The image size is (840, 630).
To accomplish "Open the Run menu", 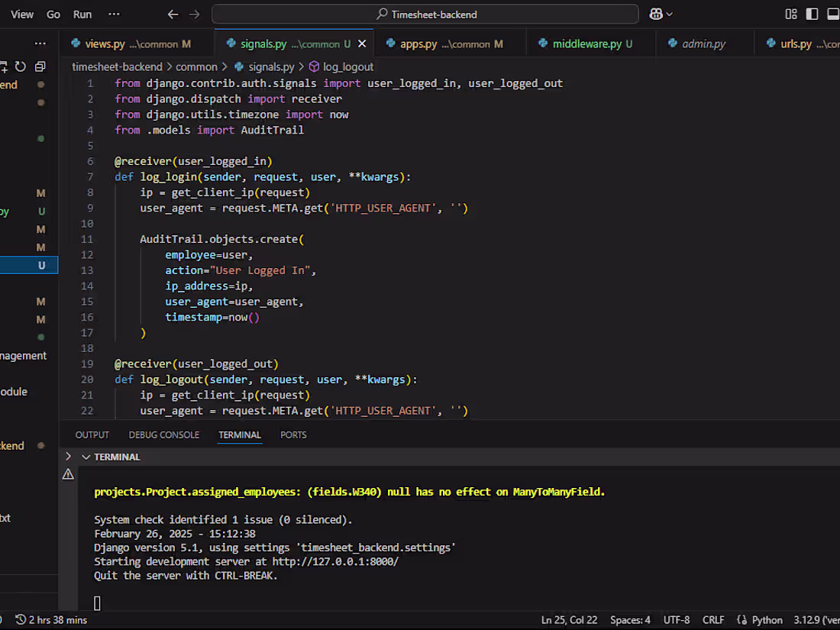I will tap(82, 14).
